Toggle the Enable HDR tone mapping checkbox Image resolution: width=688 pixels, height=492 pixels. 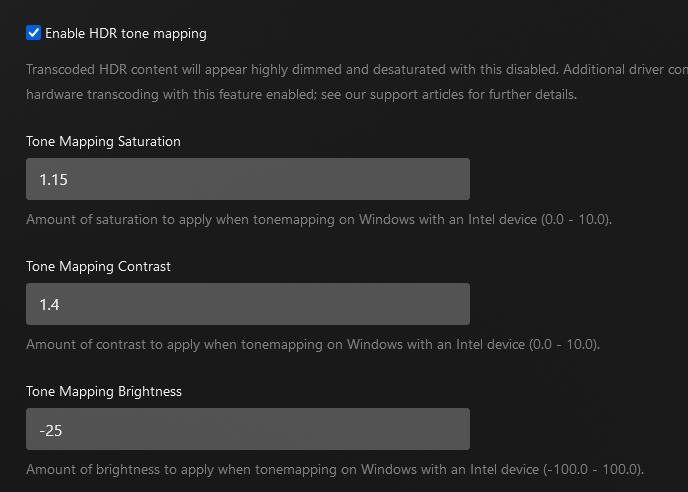click(34, 33)
